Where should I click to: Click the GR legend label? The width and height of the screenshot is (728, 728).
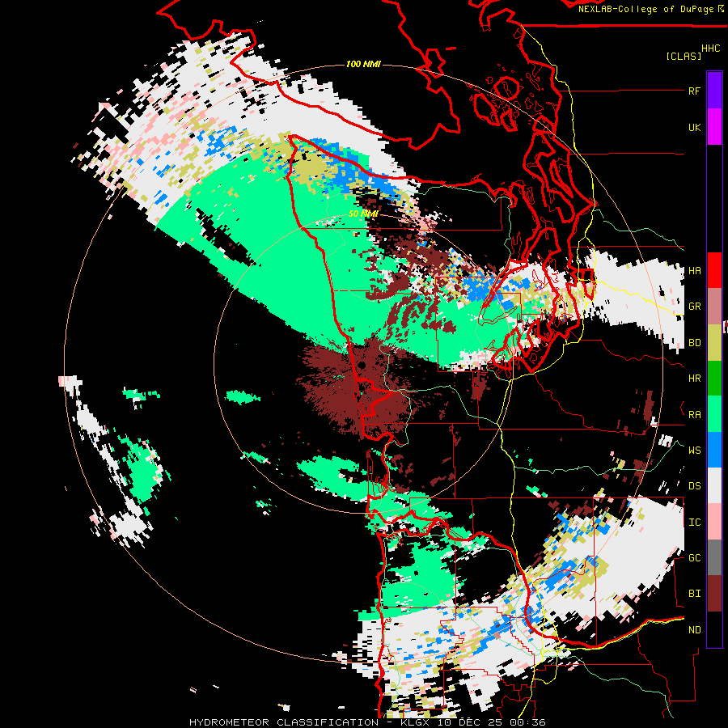point(694,307)
